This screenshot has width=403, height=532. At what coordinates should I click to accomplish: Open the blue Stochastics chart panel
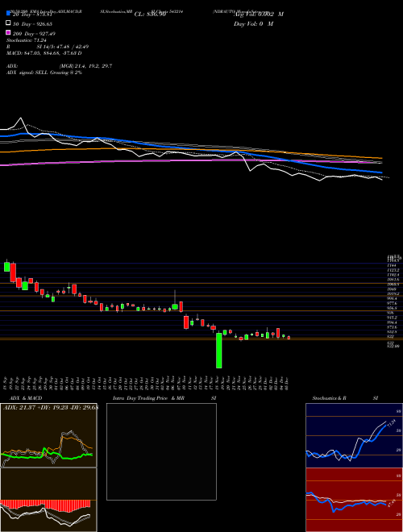[x=354, y=435]
